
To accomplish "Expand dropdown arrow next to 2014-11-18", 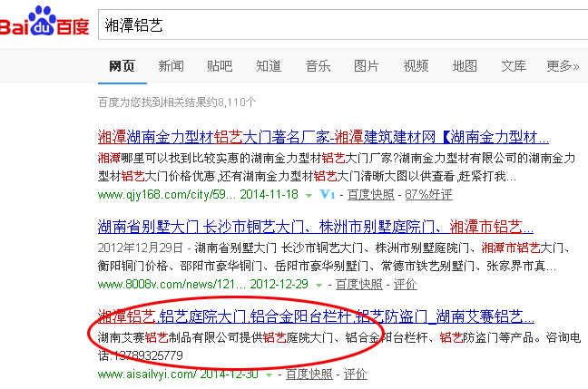I will 309,196.
